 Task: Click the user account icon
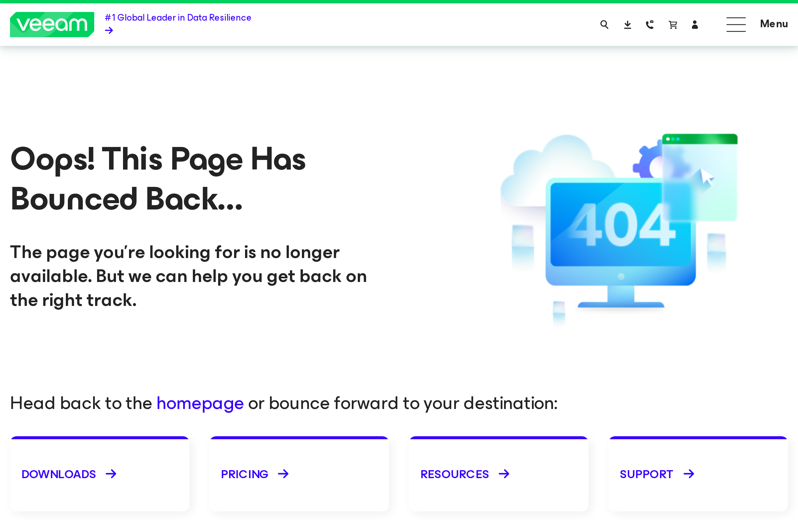(695, 24)
